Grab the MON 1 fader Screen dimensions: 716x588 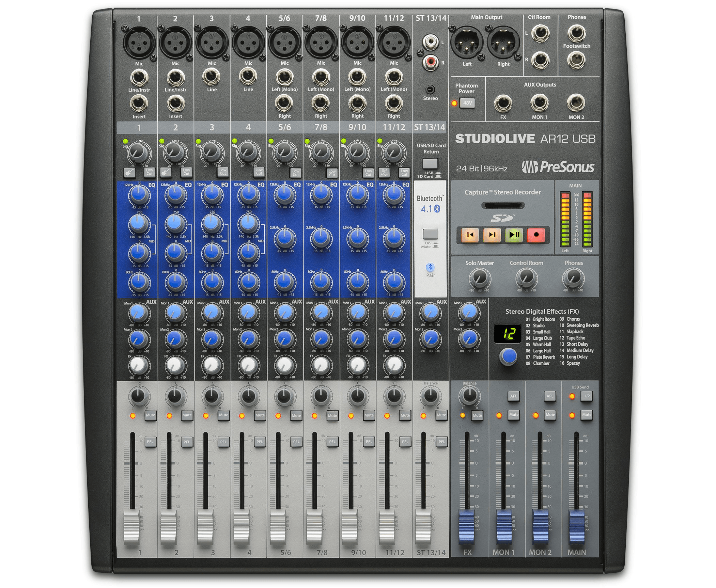click(x=504, y=527)
